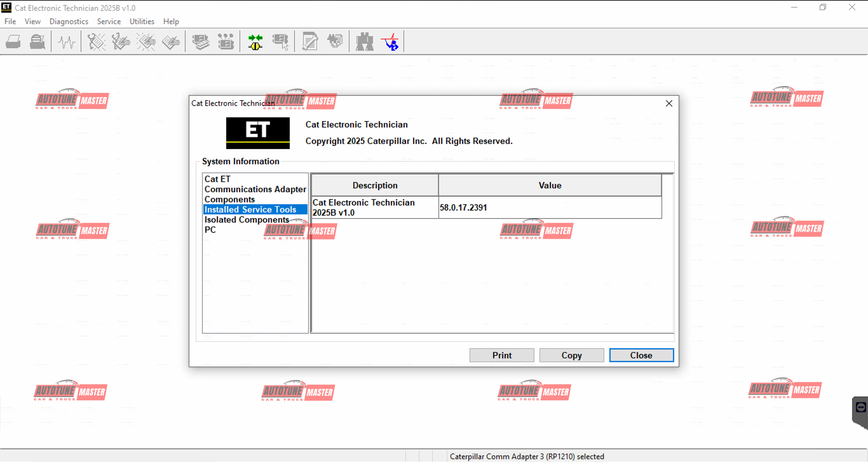Click the Winflash red-blue toolbar icon
Image resolution: width=868 pixels, height=462 pixels.
tap(391, 42)
